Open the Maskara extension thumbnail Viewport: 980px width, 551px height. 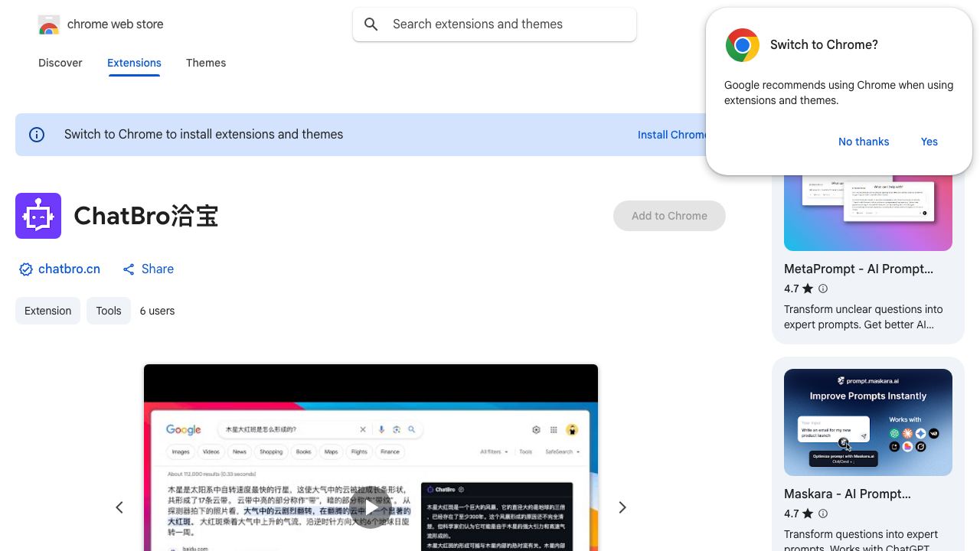click(868, 422)
